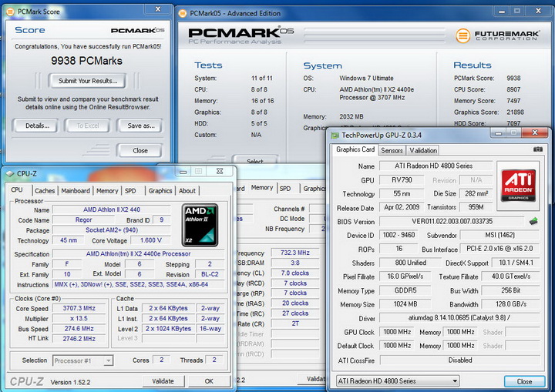Click the BIOS Version field in GPU-Z
555x392 pixels.
point(452,221)
